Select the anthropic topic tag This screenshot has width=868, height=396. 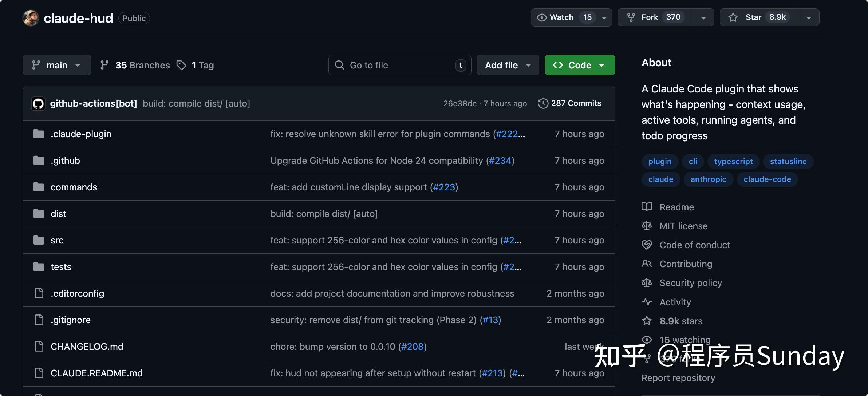(708, 179)
